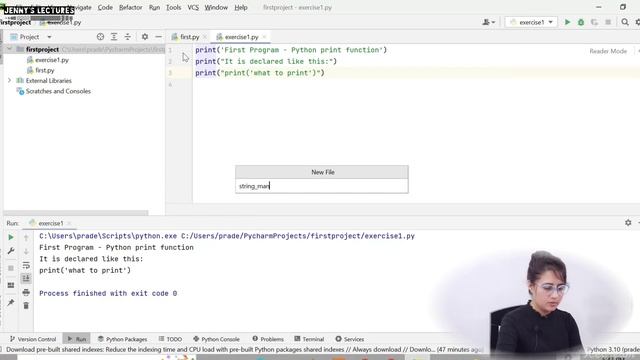
Task: Click editor line 3 print statement
Action: pos(260,73)
